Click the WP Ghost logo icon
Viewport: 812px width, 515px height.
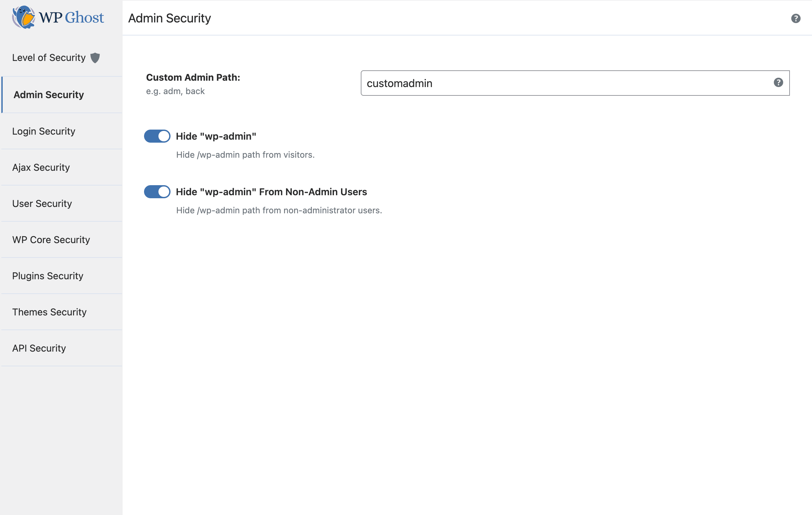(23, 17)
